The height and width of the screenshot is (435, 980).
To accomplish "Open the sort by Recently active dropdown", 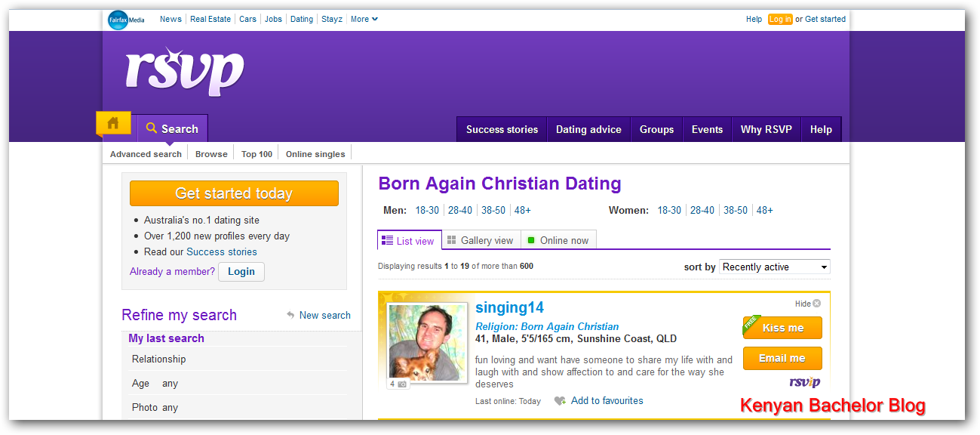I will tap(775, 267).
